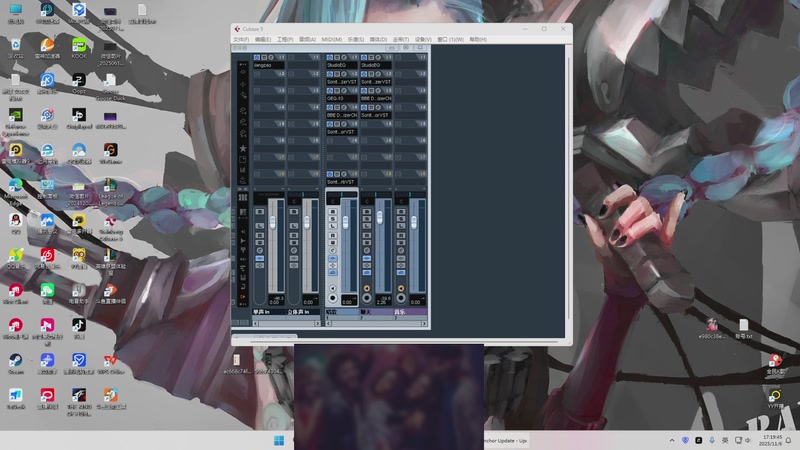Viewport: 800px width, 450px height.
Task: Select the 立体声 In channel name label
Action: click(x=303, y=312)
